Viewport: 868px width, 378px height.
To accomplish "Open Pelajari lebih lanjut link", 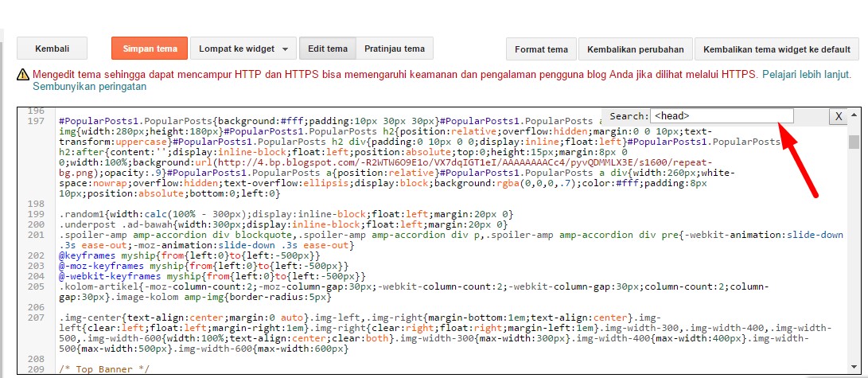I will pos(807,75).
